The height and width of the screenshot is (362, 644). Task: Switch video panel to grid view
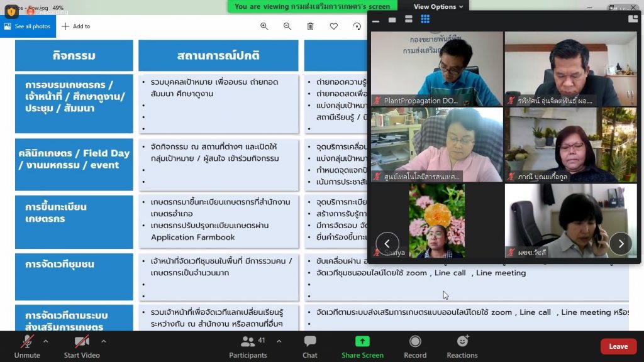425,19
